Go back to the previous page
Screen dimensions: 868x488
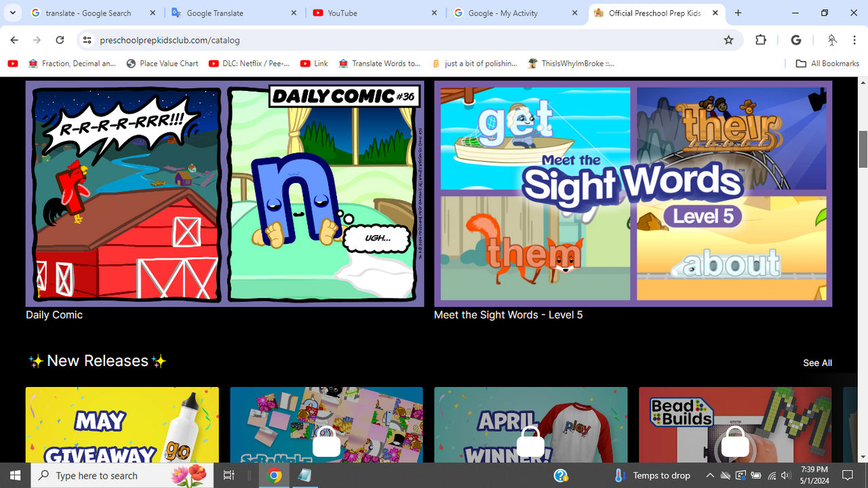[x=14, y=40]
